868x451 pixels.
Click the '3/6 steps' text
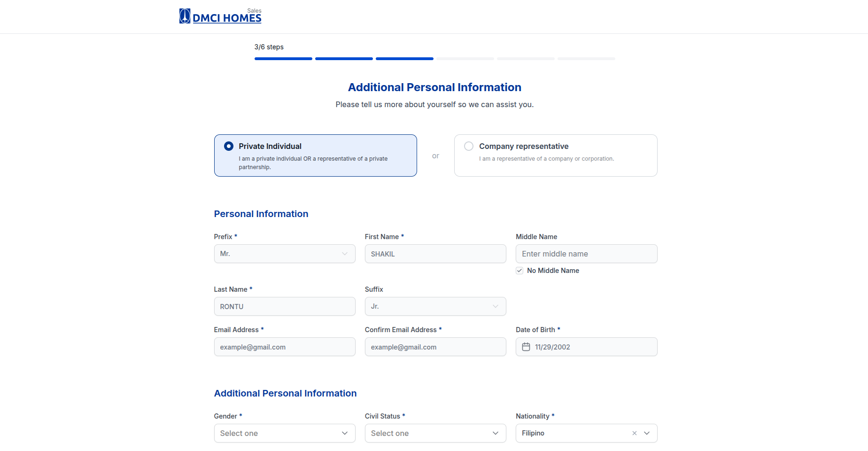269,47
